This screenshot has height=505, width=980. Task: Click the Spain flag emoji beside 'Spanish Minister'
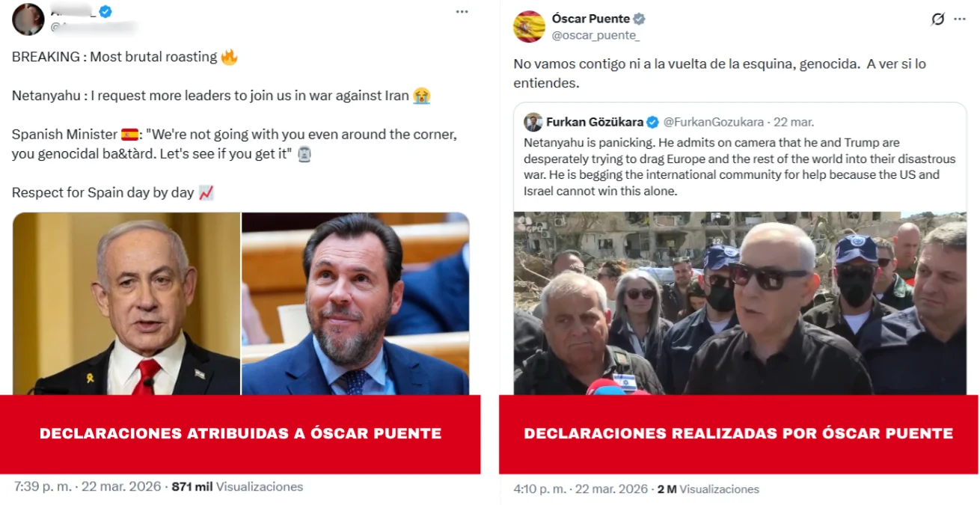coord(129,135)
